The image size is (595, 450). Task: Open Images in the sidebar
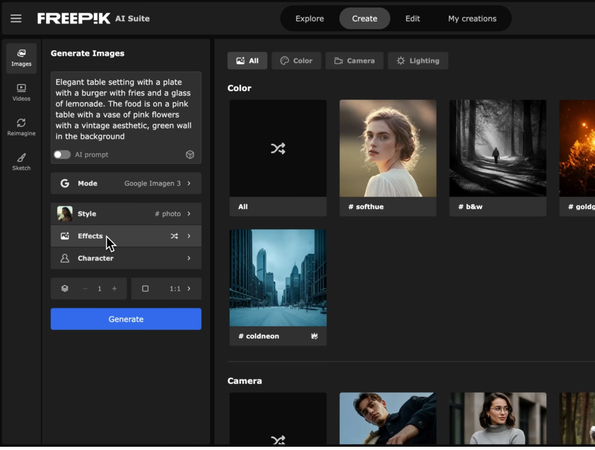coord(21,58)
